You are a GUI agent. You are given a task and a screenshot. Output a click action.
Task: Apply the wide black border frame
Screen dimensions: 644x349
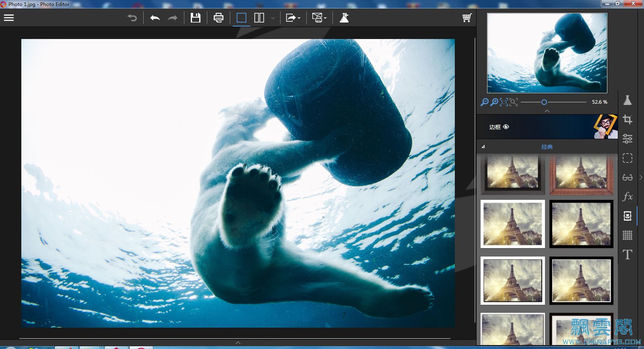click(x=582, y=224)
